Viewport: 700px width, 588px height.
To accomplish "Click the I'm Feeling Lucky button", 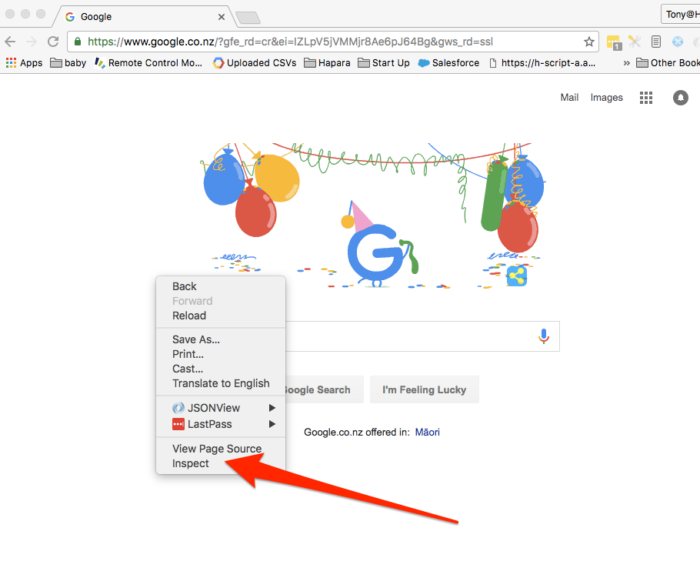I will coord(424,389).
